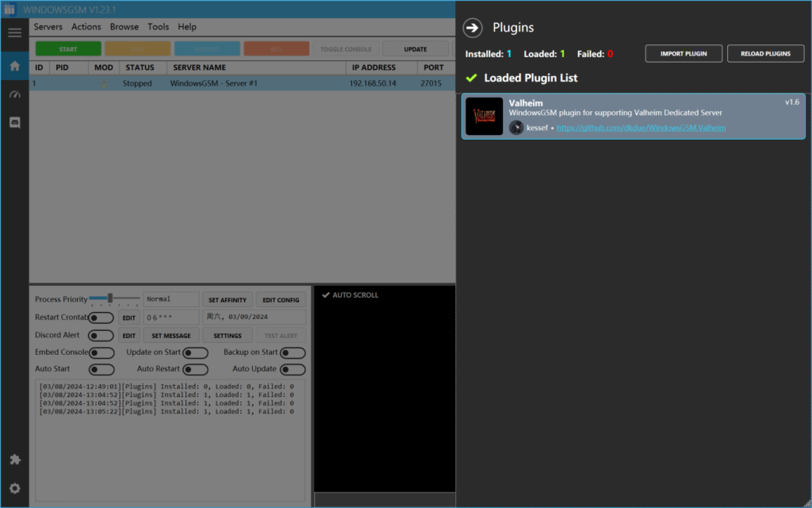Open the Plugins puzzle piece icon
Image resolution: width=812 pixels, height=508 pixels.
tap(14, 460)
